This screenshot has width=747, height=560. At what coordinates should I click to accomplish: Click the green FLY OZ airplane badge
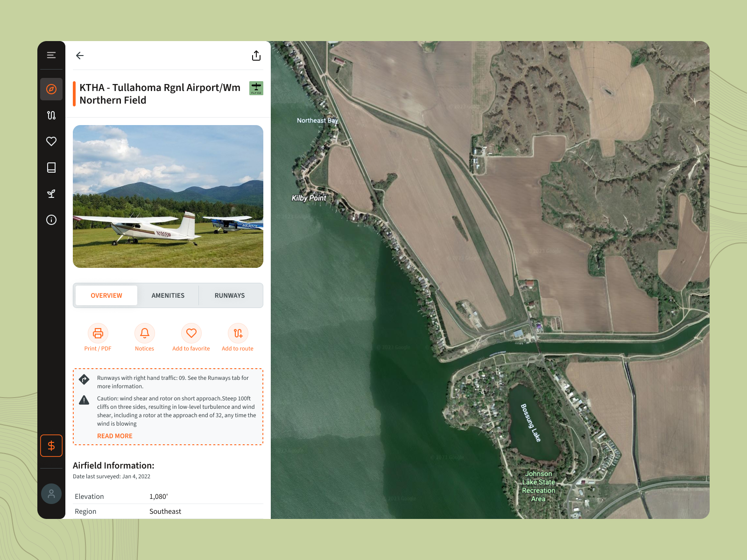(x=256, y=88)
